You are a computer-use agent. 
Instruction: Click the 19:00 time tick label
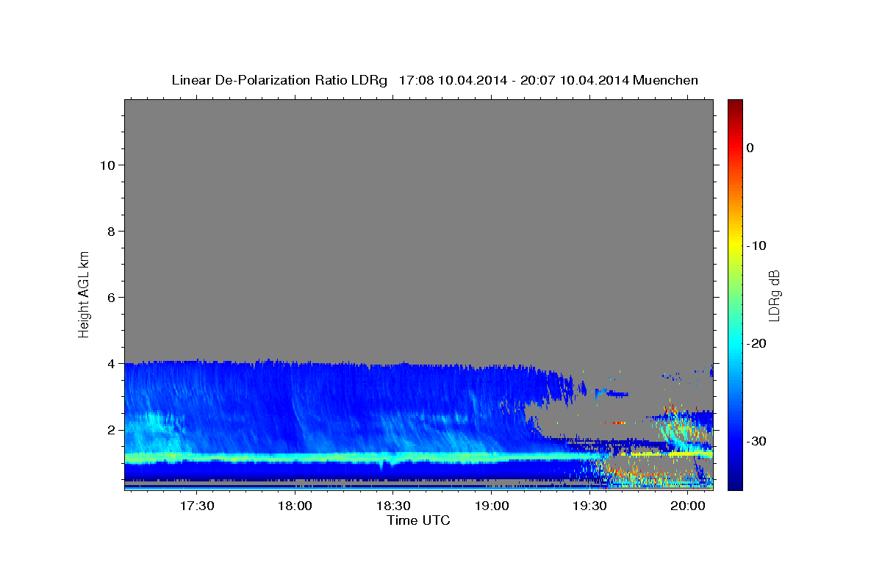pos(492,506)
